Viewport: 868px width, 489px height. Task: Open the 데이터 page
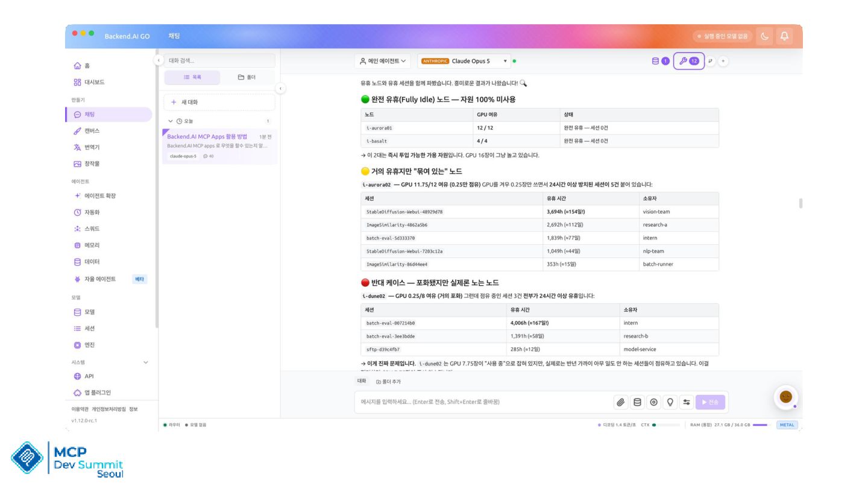(108, 262)
